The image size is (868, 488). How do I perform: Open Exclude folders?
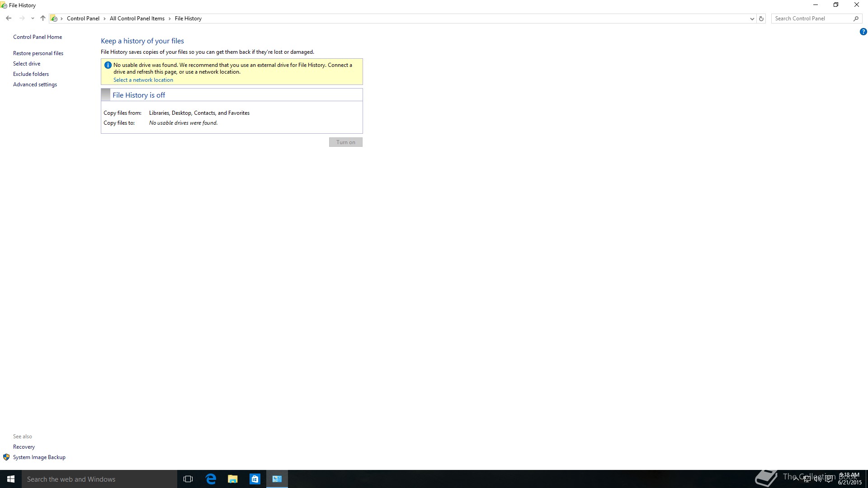[31, 74]
